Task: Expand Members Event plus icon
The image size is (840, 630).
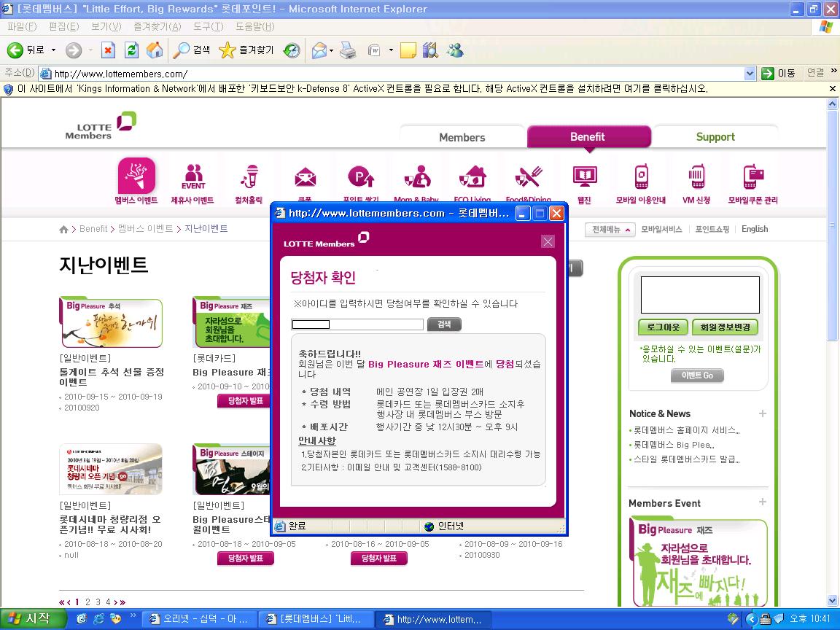Action: 762,502
